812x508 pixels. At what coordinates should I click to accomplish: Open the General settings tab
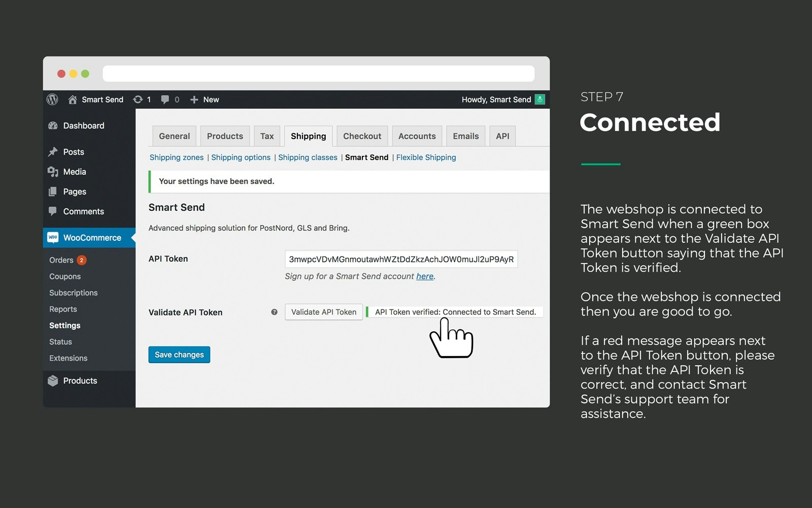click(174, 136)
